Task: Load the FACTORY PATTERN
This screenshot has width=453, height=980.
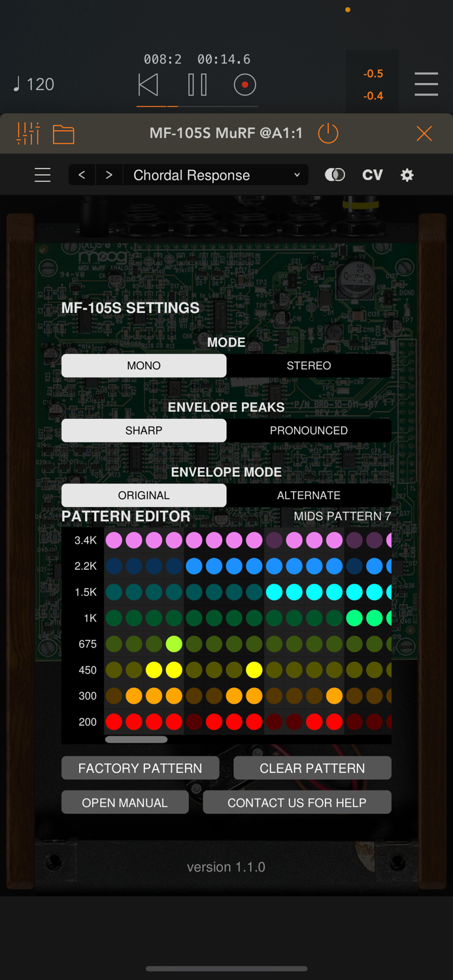Action: (141, 768)
